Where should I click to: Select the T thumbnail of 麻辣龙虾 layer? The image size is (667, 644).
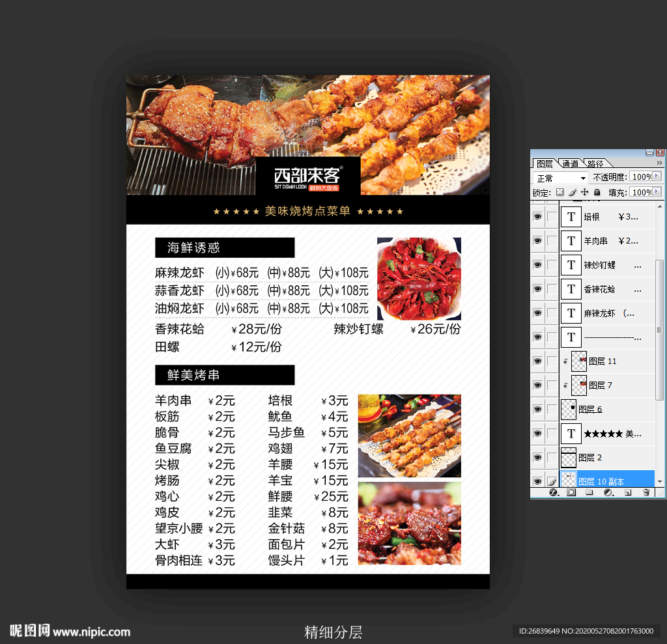pyautogui.click(x=571, y=313)
